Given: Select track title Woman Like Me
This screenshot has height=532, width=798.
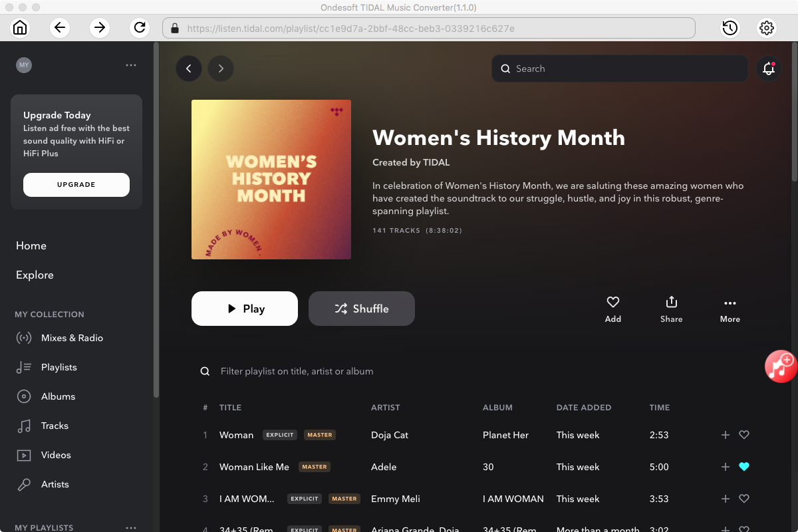Looking at the screenshot, I should 254,467.
